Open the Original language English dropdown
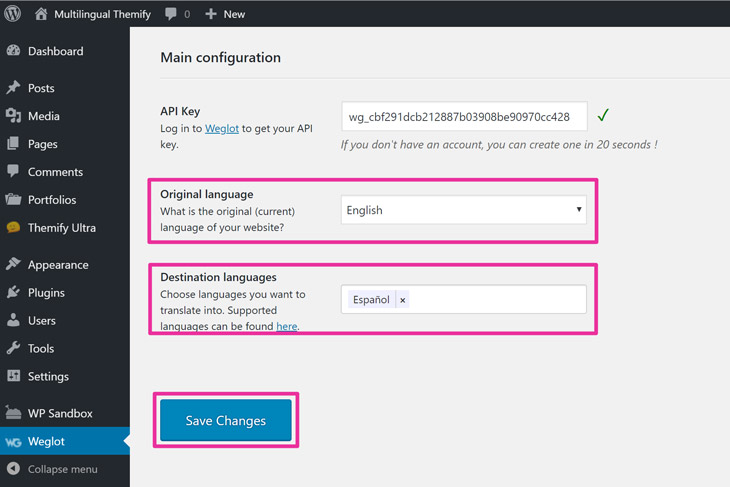The image size is (730, 487). [464, 210]
